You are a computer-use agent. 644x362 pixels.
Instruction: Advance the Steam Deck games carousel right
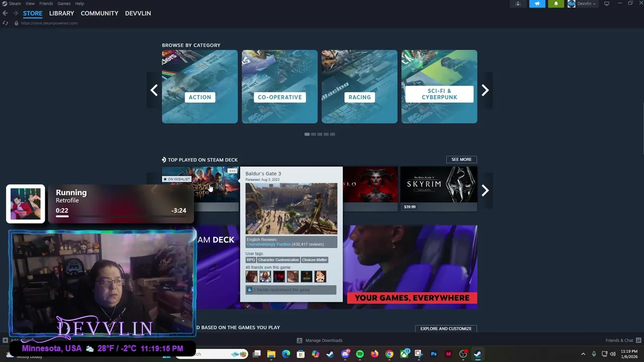click(x=485, y=191)
